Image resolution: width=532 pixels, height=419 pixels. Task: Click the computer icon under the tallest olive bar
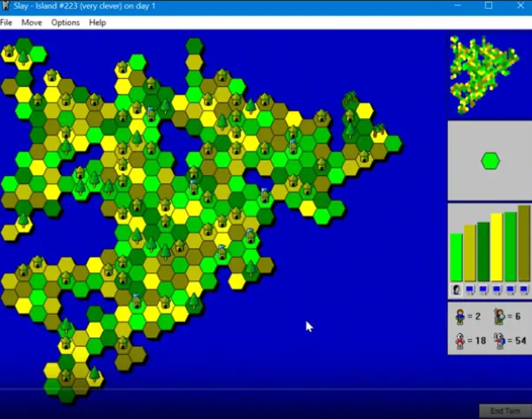pos(524,290)
